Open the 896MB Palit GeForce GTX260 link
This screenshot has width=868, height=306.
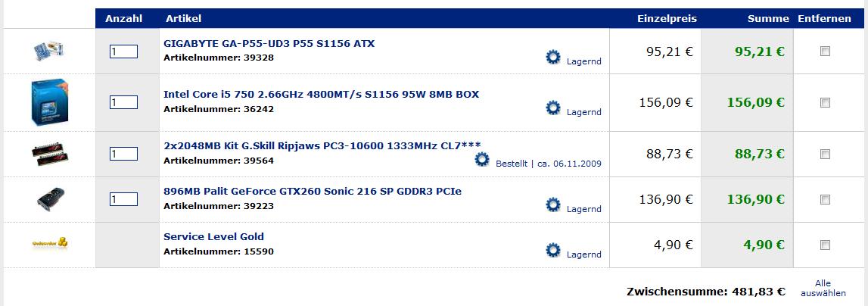coord(312,192)
